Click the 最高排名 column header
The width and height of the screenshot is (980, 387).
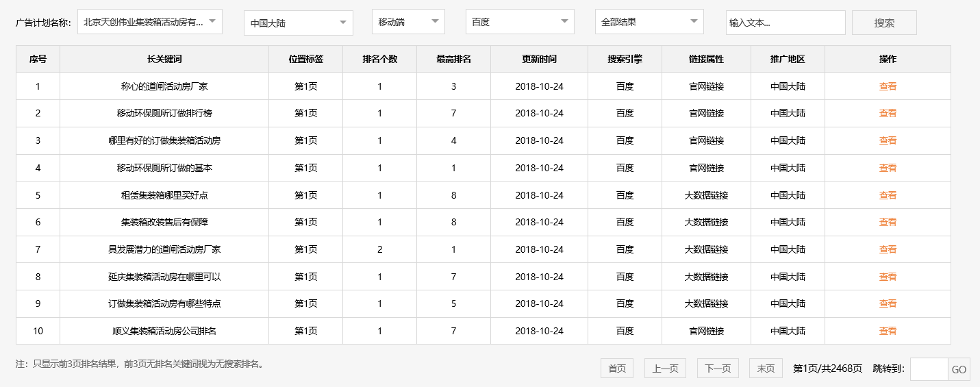tap(453, 59)
